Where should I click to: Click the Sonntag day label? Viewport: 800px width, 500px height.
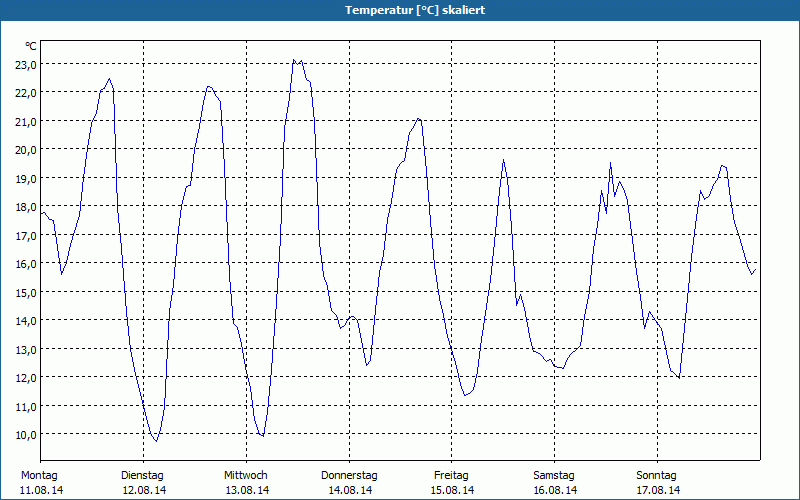tap(656, 476)
